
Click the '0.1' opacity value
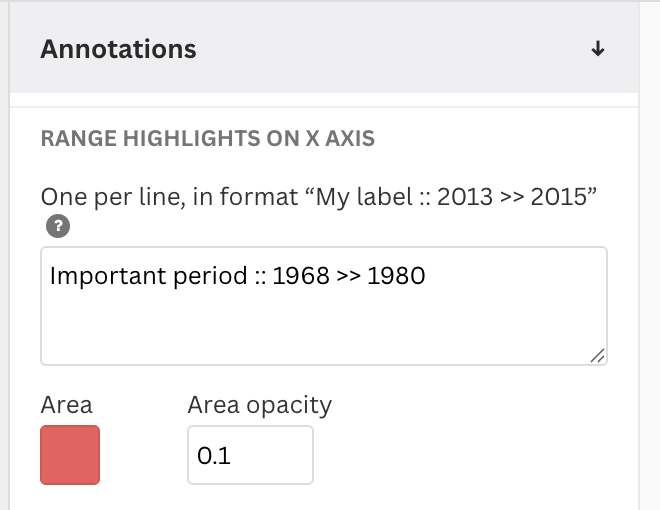pyautogui.click(x=214, y=456)
